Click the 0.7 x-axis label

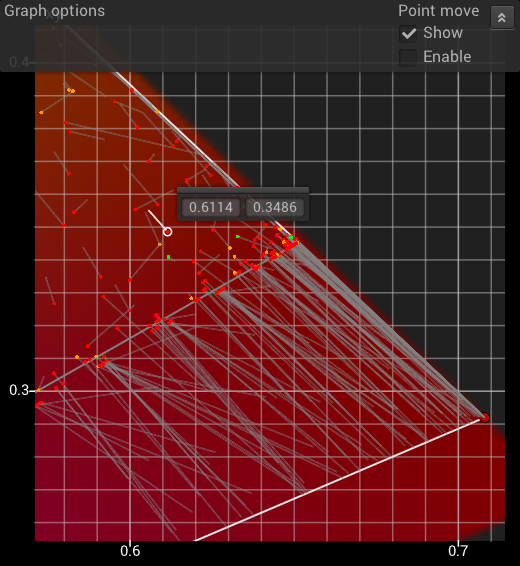coord(458,551)
